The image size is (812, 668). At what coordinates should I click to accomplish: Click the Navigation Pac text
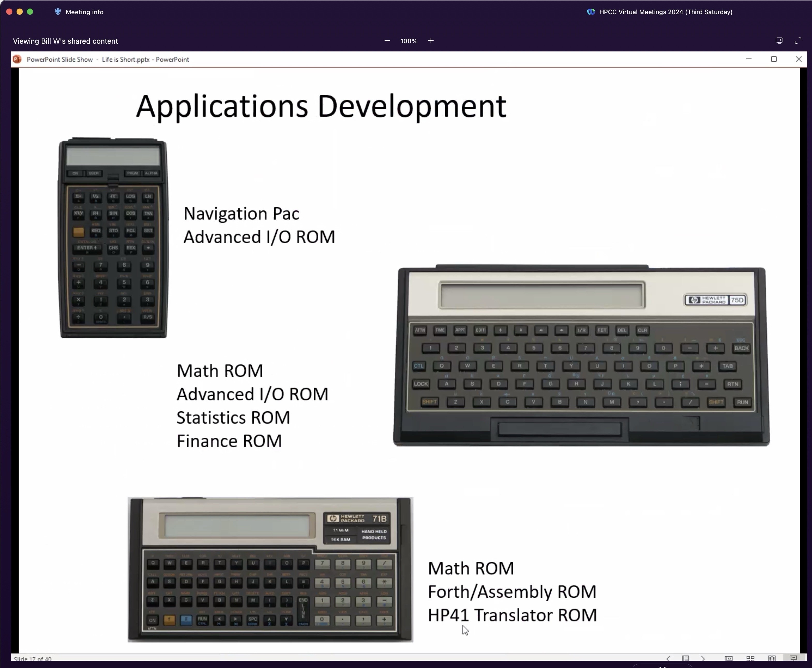[x=241, y=214]
